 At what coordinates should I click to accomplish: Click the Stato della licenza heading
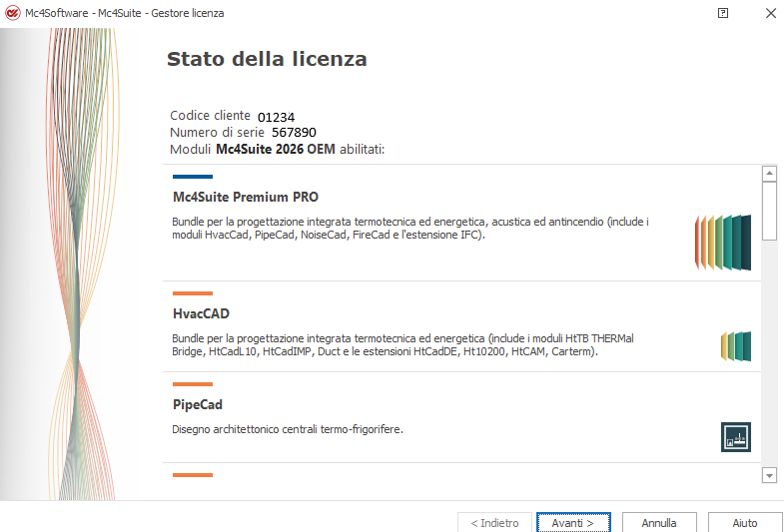click(x=267, y=59)
